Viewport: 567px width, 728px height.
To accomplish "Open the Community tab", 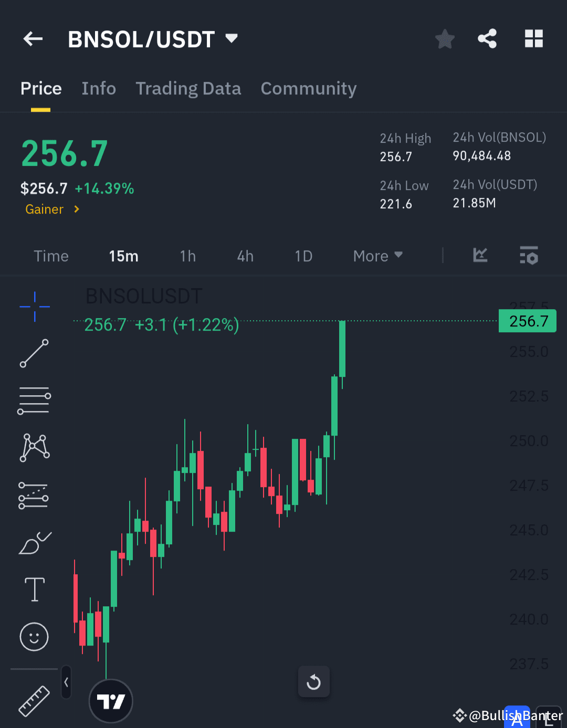I will 308,89.
